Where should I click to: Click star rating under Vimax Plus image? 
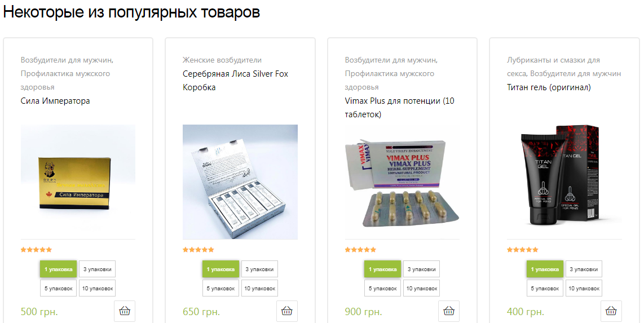coord(360,250)
